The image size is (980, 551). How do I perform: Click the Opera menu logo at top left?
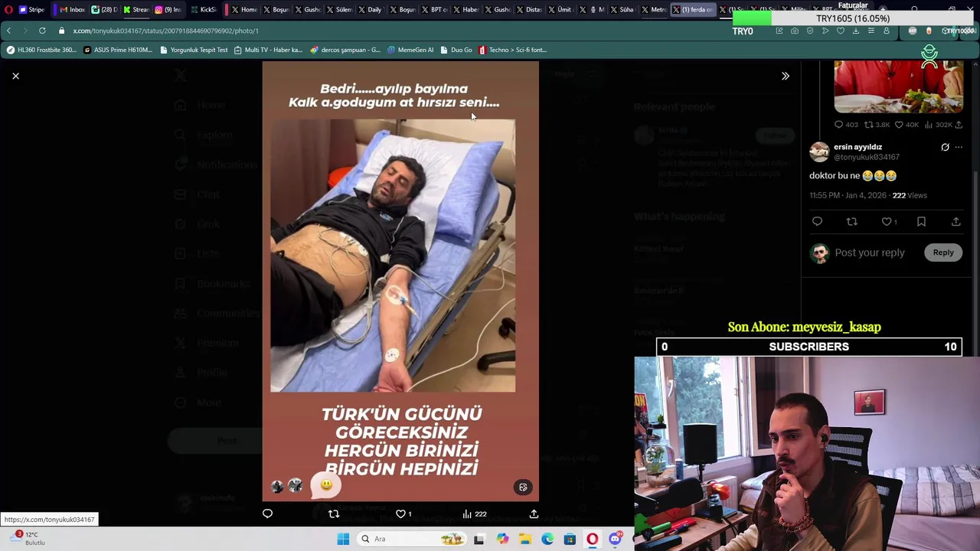(9, 9)
